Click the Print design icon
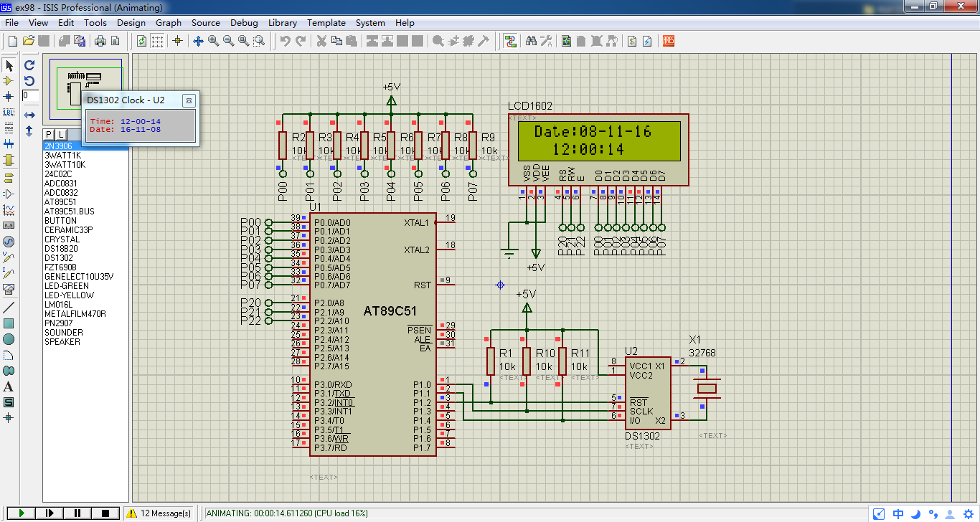This screenshot has height=522, width=980. 100,41
